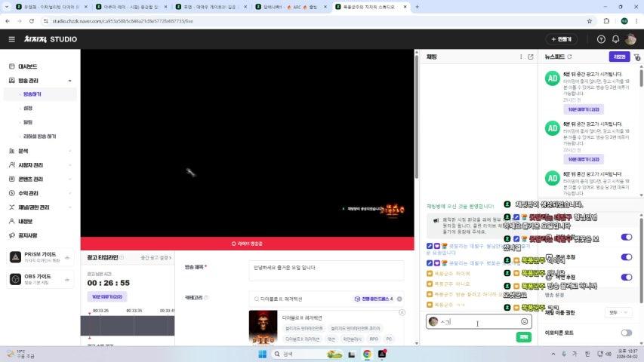Viewport: 644px width, 362px height.
Task: Click the main content vertical scrollbar
Action: pos(417,117)
